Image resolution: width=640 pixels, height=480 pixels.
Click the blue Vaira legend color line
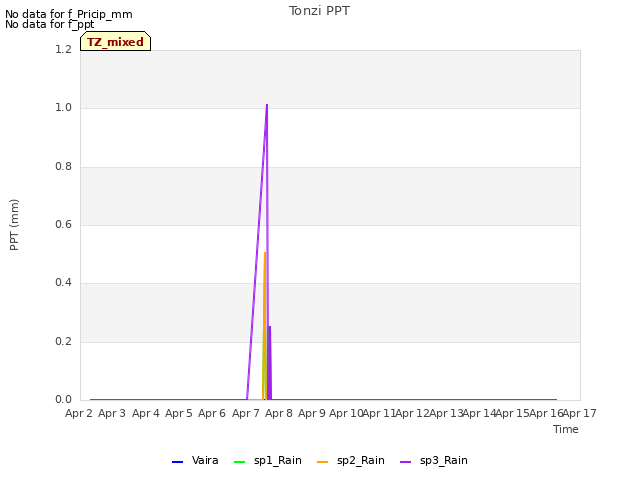(x=178, y=462)
